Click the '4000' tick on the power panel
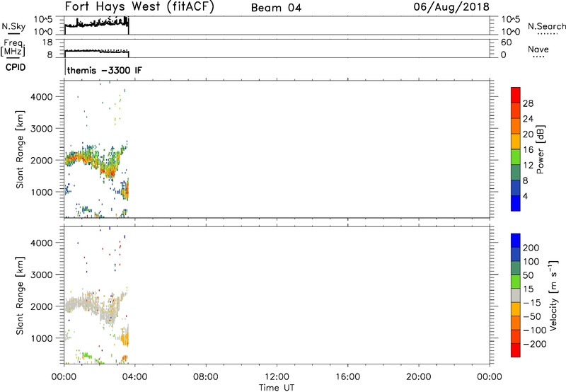The image size is (566, 392). click(x=42, y=97)
